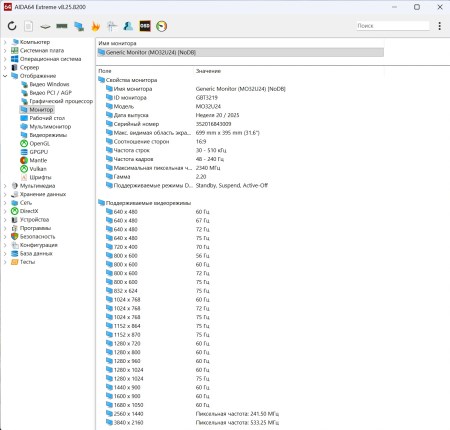Click the Vulkan icon in tree
This screenshot has height=430, width=450.
click(24, 169)
